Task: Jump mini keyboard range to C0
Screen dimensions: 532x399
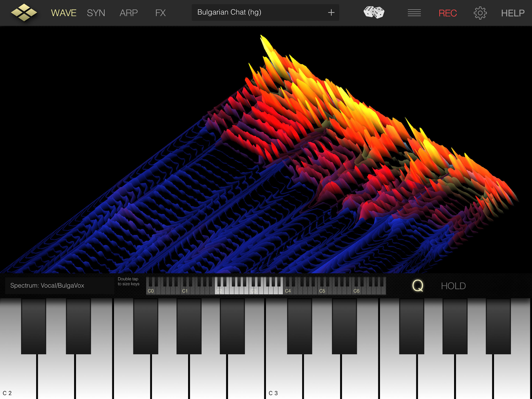Action: click(x=149, y=291)
